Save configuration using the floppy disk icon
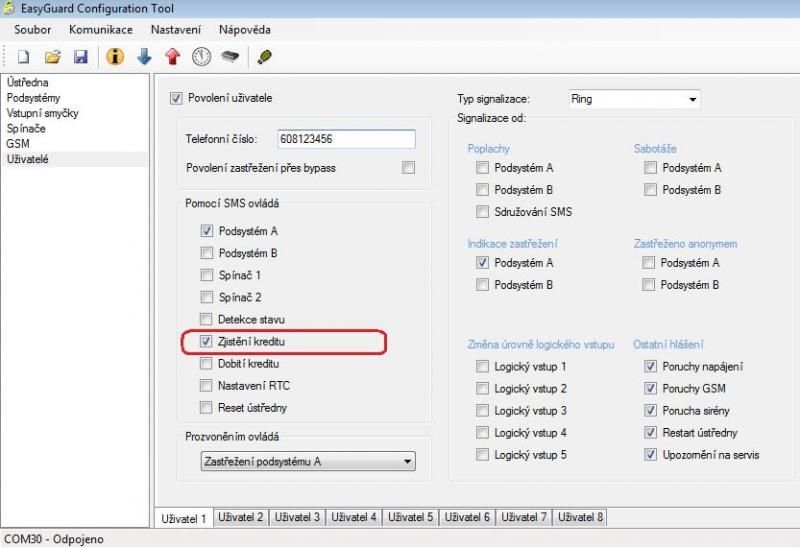Viewport: 800px width, 548px height. [x=81, y=57]
